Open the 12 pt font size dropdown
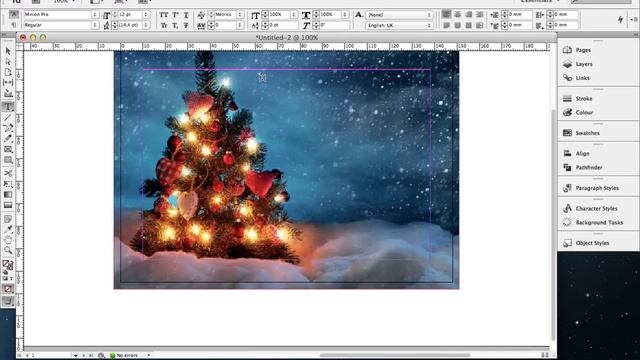Viewport: 640px width, 360px height. click(x=146, y=14)
